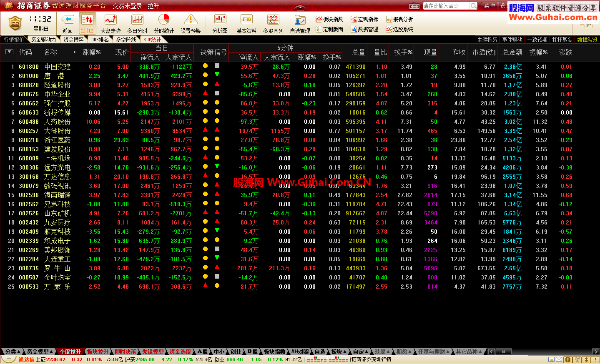600x364 pixels.
Task: Expand the 自定 dropdown tab
Action: tap(360, 352)
